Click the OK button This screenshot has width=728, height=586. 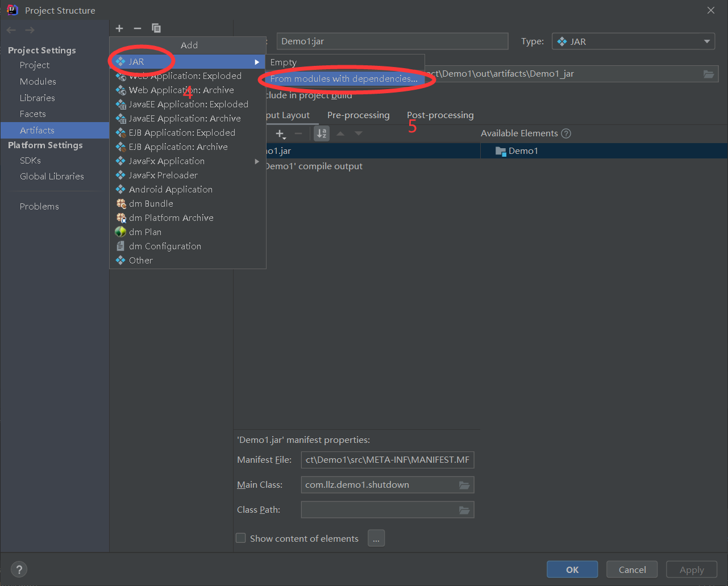coord(572,570)
